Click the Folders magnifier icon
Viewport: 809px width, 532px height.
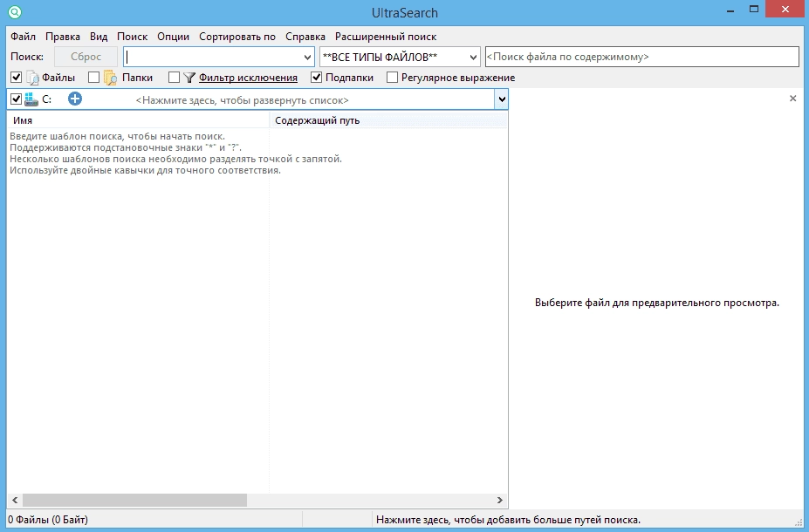[x=110, y=78]
